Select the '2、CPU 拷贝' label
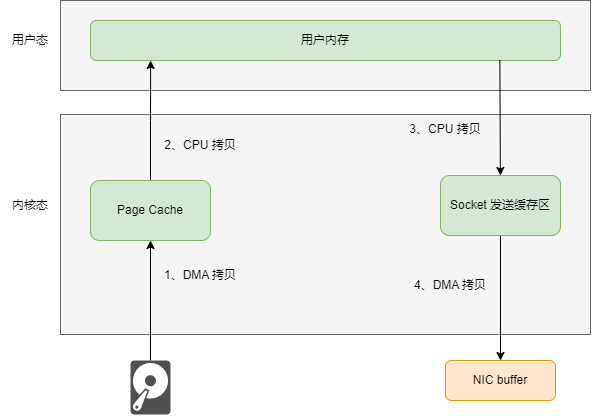The image size is (592, 416). click(200, 145)
